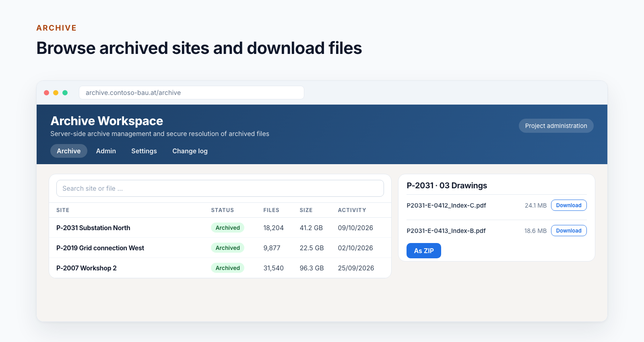Click the file count 31,540

tap(274, 268)
